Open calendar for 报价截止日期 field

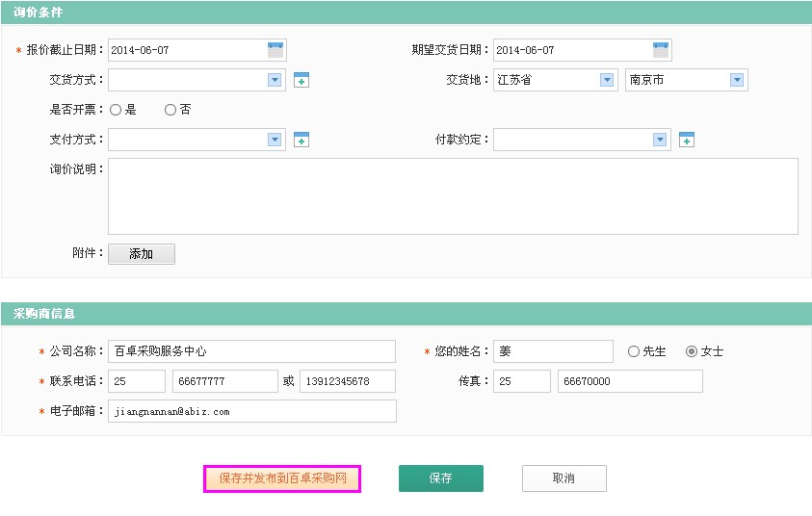point(275,50)
